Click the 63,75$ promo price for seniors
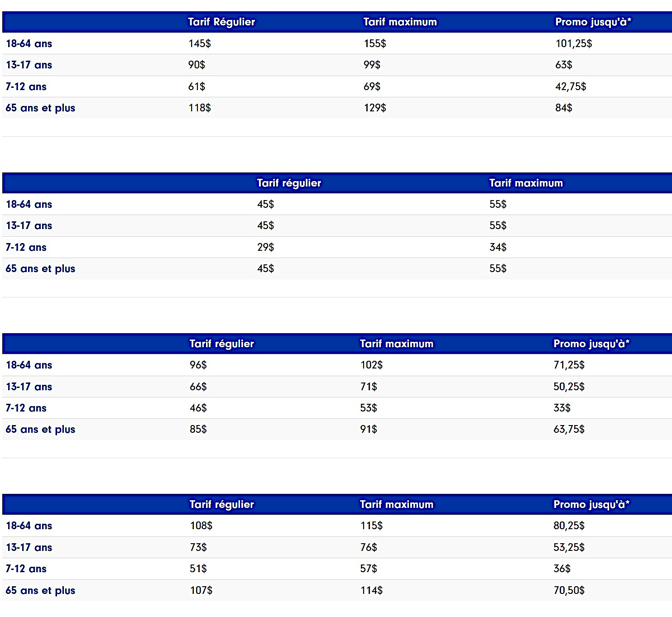The width and height of the screenshot is (672, 617). 569,429
